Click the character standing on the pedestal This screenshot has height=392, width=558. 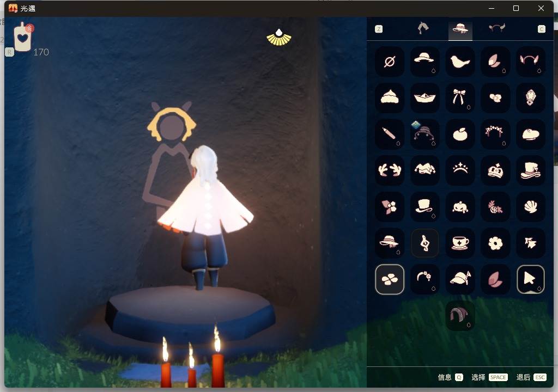point(204,217)
